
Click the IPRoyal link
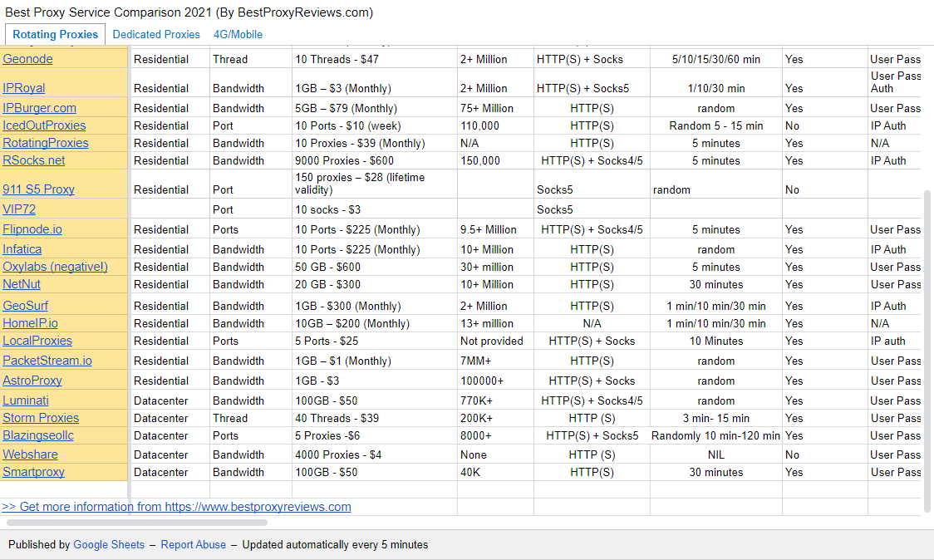(x=24, y=88)
